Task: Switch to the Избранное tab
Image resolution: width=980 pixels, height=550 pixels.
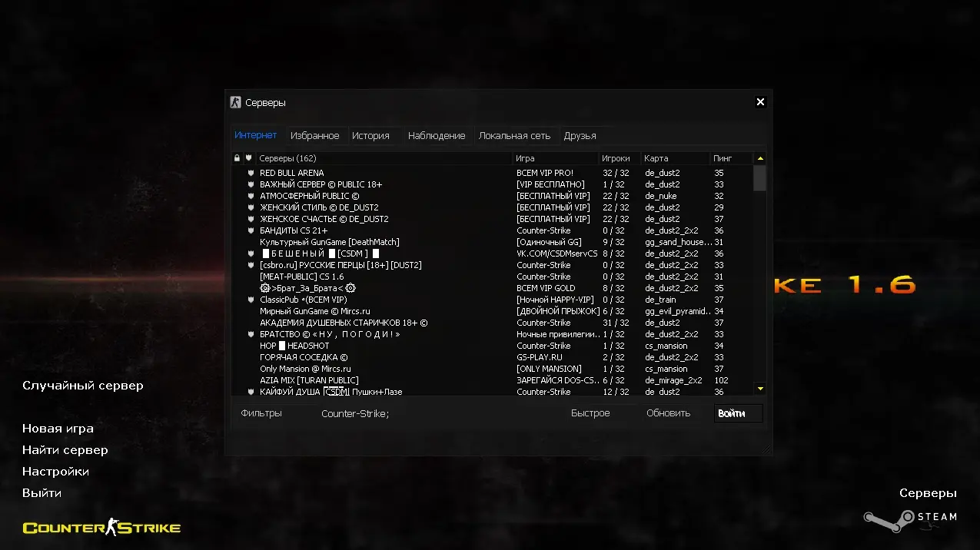Action: coord(314,136)
